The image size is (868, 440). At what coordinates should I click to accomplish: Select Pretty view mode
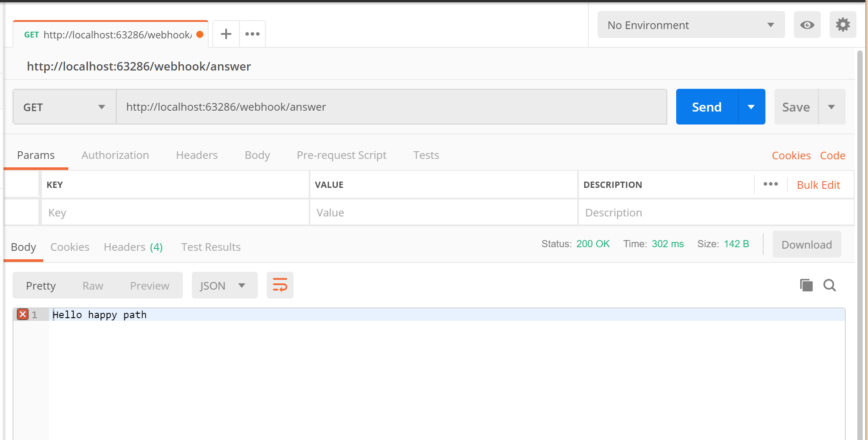point(41,286)
